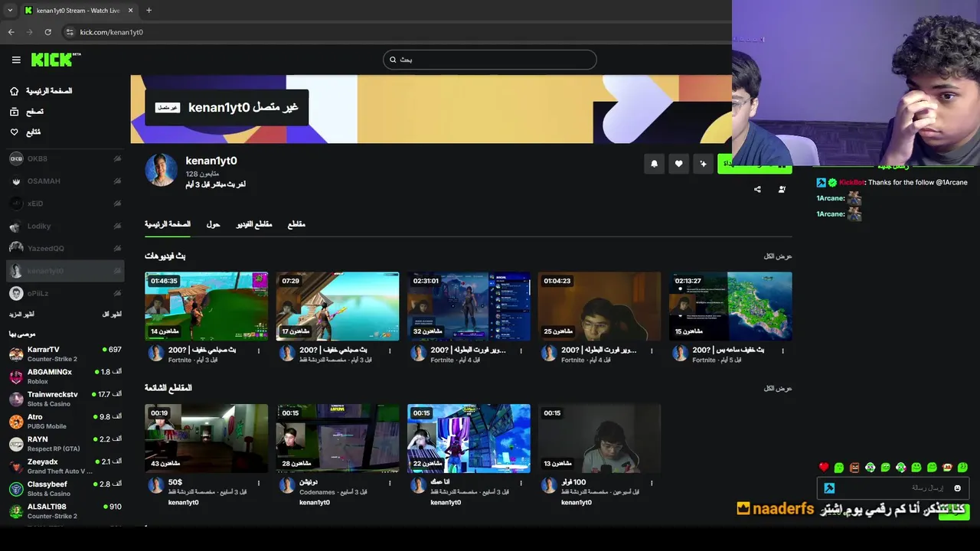Open the Browse sidebar item
This screenshot has width=980, height=551.
point(27,112)
